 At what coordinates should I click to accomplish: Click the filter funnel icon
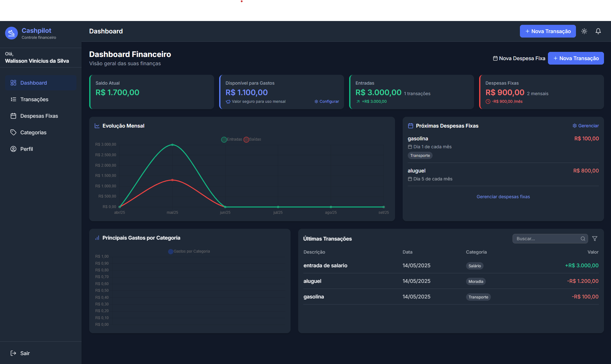(594, 239)
